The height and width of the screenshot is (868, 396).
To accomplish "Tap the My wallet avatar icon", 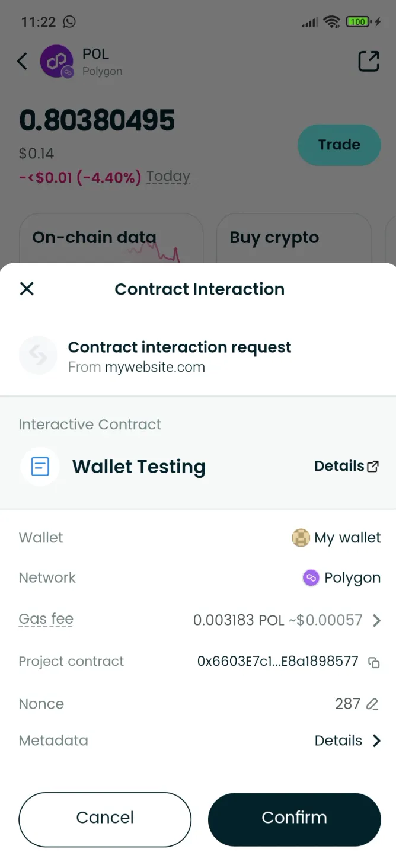I will click(x=301, y=538).
